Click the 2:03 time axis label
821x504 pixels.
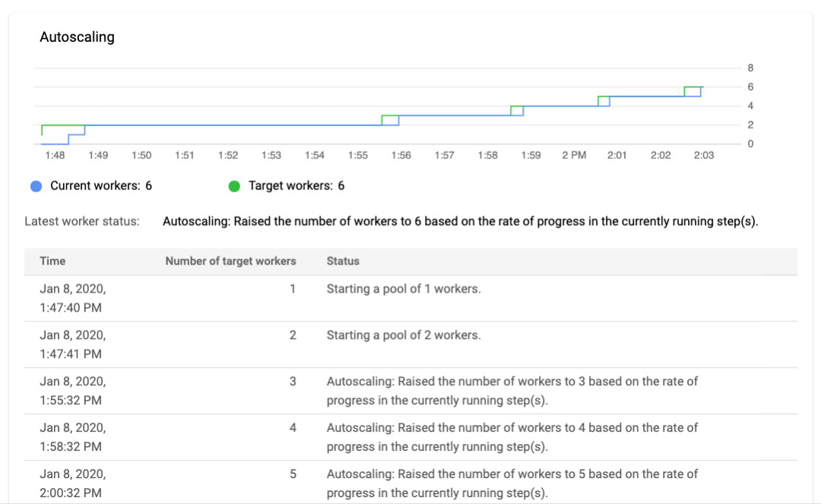(704, 155)
